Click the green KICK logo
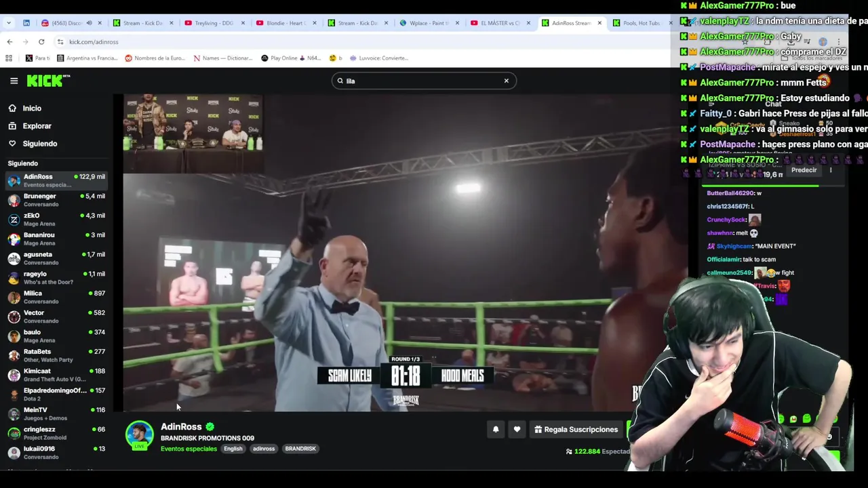Screen dimensions: 868x488 click(47, 81)
